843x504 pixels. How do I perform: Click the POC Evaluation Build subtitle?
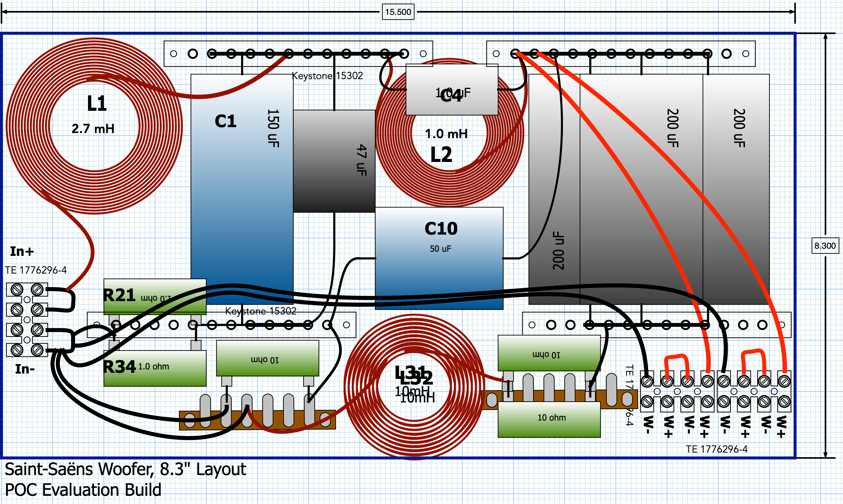tap(83, 490)
